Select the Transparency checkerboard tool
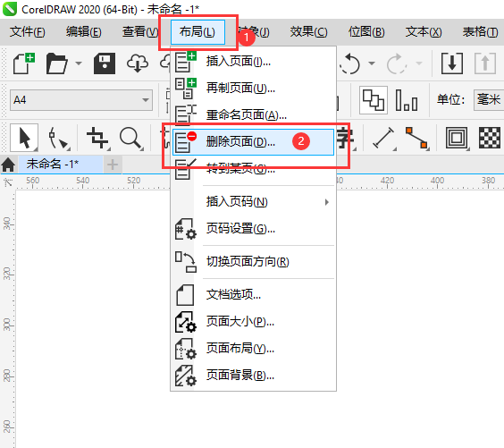 coord(490,138)
